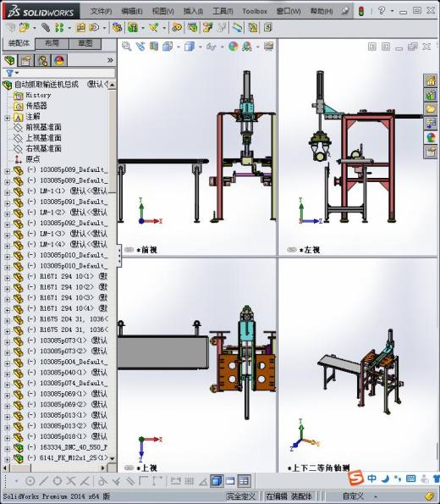The image size is (440, 504).
Task: Switch to the 布局 tab
Action: pyautogui.click(x=52, y=43)
